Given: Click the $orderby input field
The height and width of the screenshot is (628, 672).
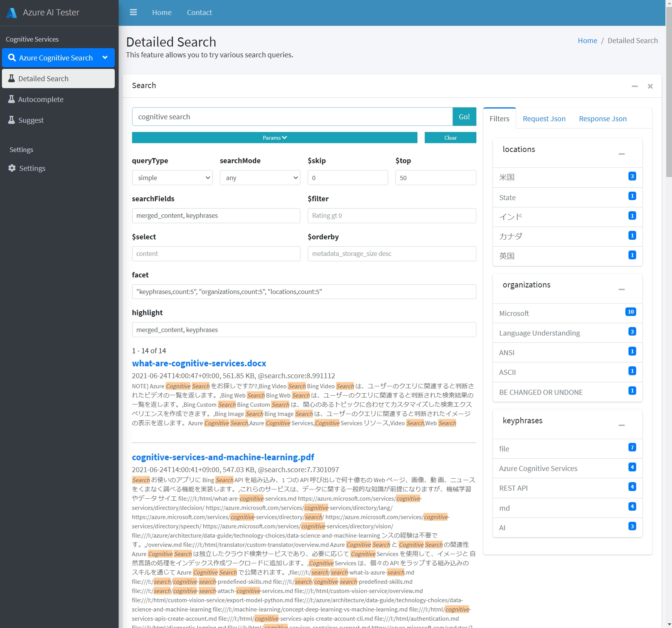Looking at the screenshot, I should tap(392, 254).
